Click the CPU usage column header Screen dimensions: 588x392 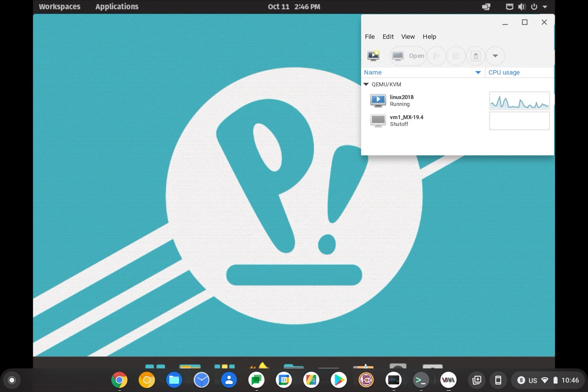(x=504, y=72)
